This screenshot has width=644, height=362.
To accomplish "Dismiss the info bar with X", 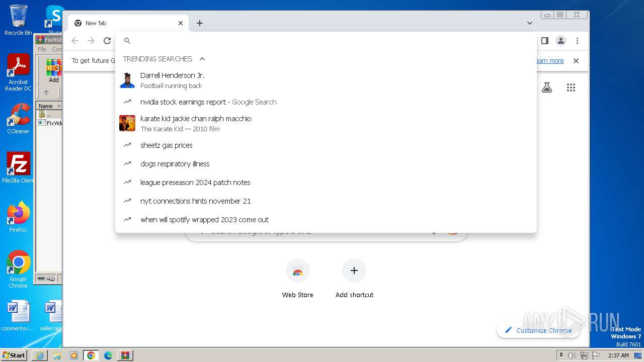I will pyautogui.click(x=576, y=61).
